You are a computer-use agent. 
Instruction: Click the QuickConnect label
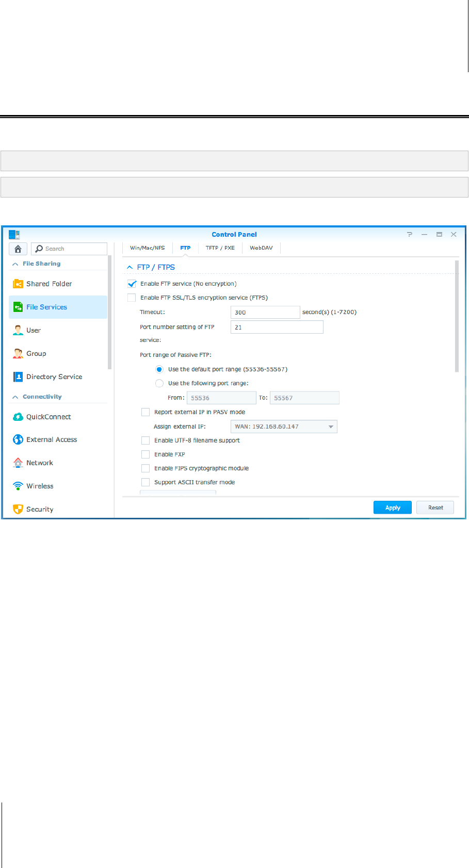(48, 417)
